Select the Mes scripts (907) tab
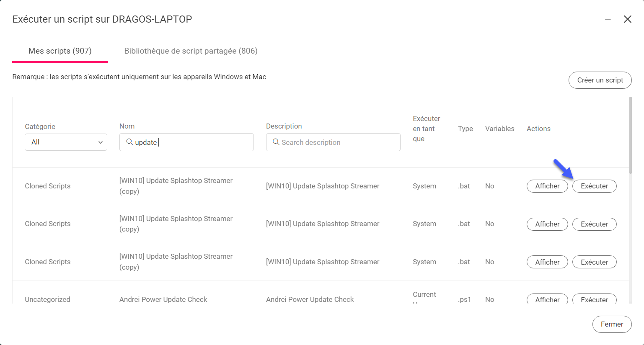This screenshot has width=644, height=345. (60, 51)
